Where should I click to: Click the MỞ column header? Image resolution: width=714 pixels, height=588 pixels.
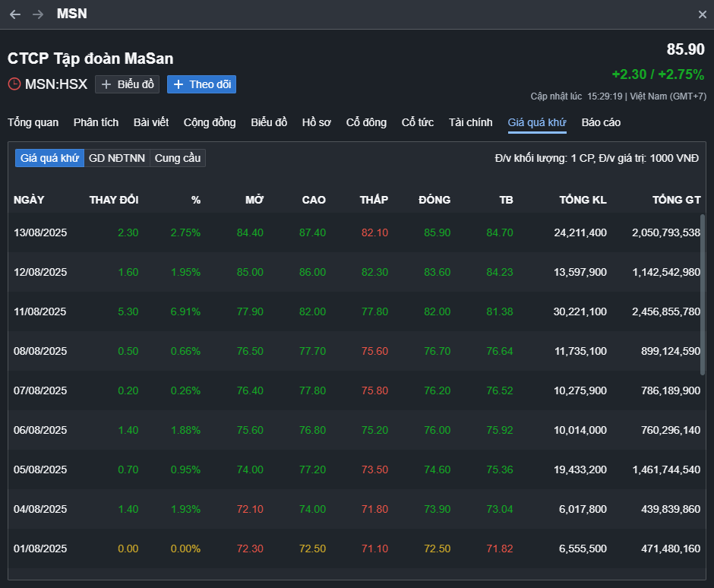[254, 200]
